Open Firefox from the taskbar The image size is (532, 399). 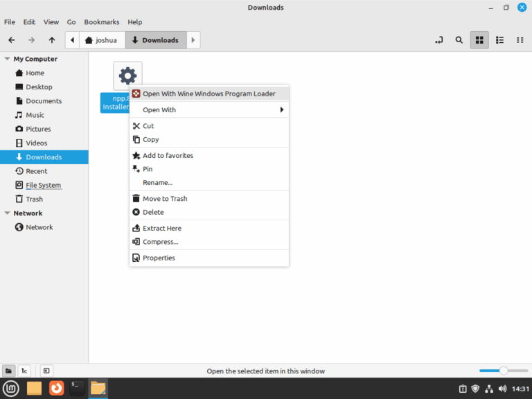point(56,388)
